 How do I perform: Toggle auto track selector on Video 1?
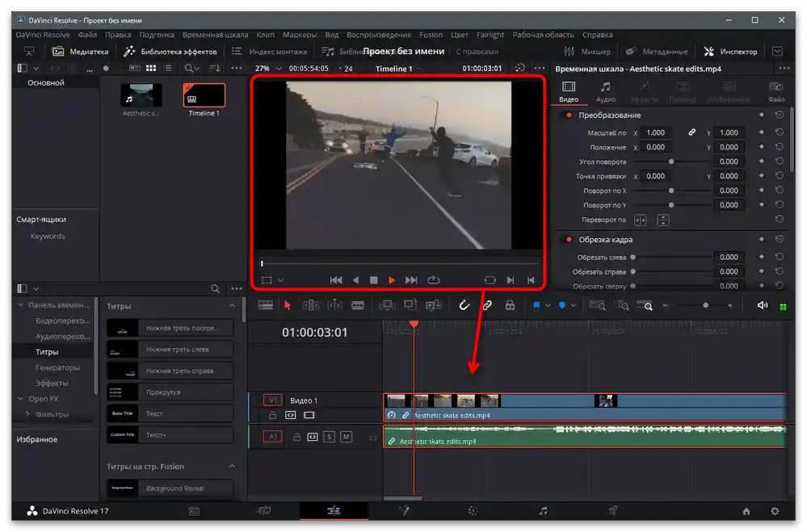(x=290, y=415)
